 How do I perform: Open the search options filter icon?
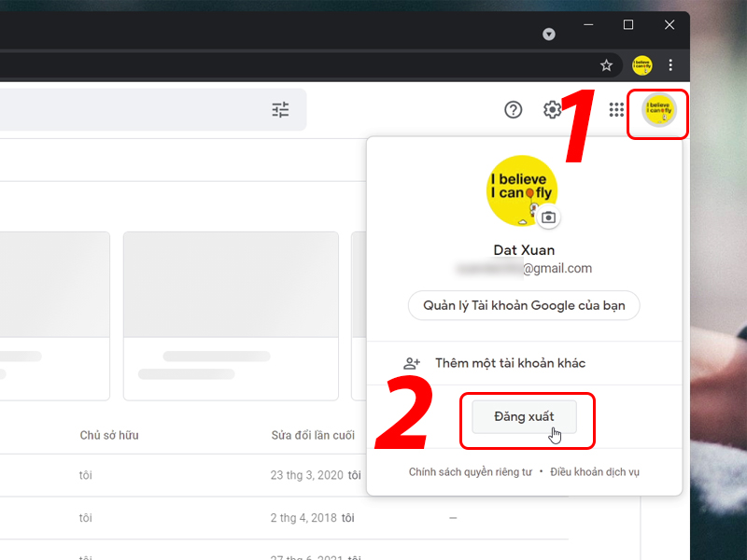[279, 109]
